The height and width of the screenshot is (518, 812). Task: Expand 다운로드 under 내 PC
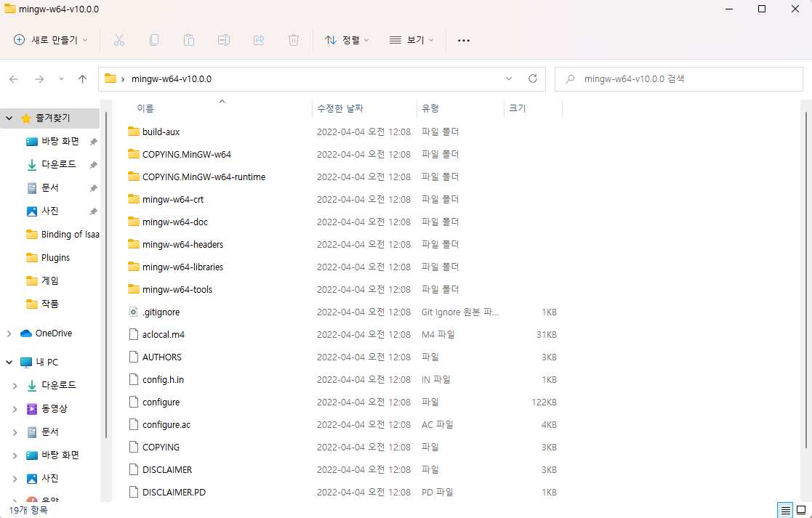point(15,386)
